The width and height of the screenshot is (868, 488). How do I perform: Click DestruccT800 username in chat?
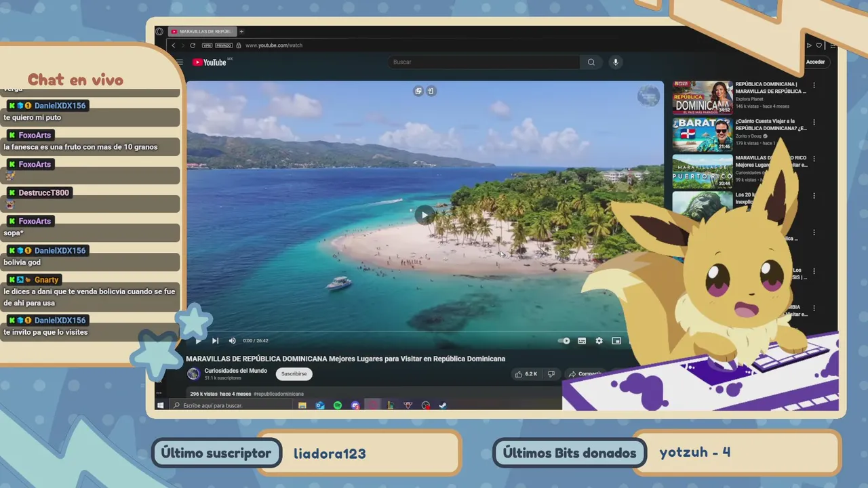44,193
